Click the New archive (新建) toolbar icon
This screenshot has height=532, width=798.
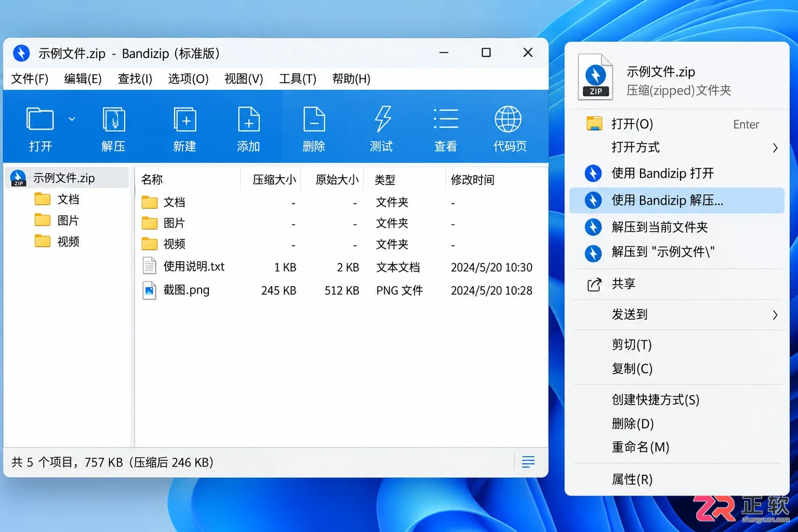(185, 119)
